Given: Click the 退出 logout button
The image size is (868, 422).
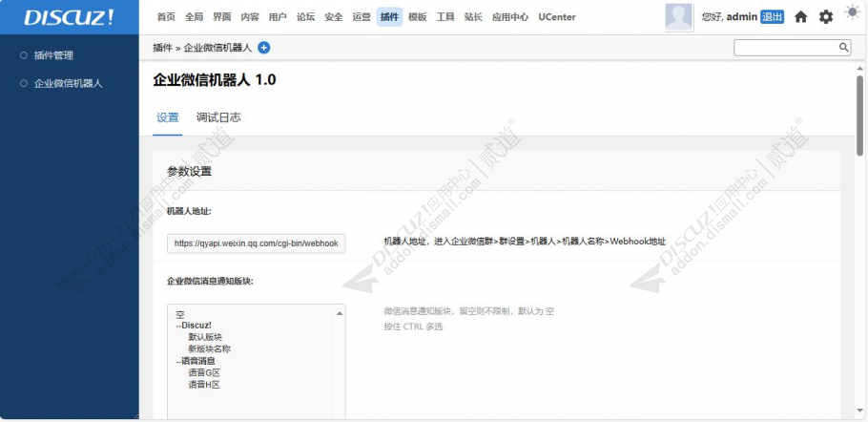Looking at the screenshot, I should point(773,17).
